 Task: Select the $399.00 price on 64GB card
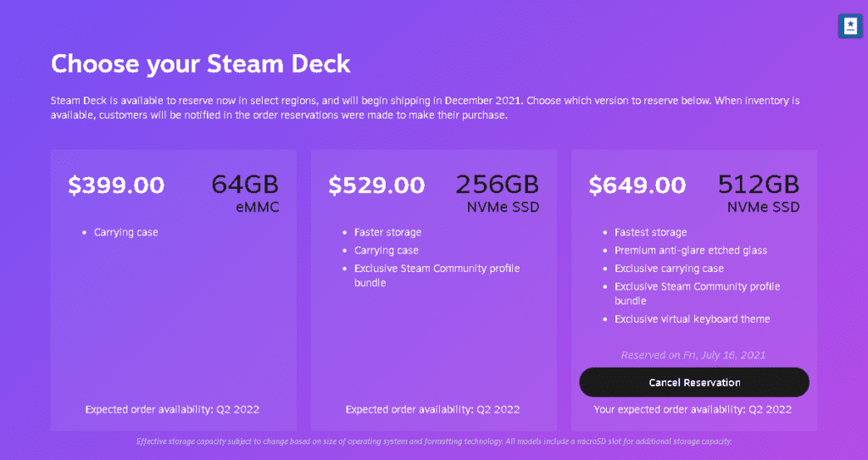[x=116, y=185]
